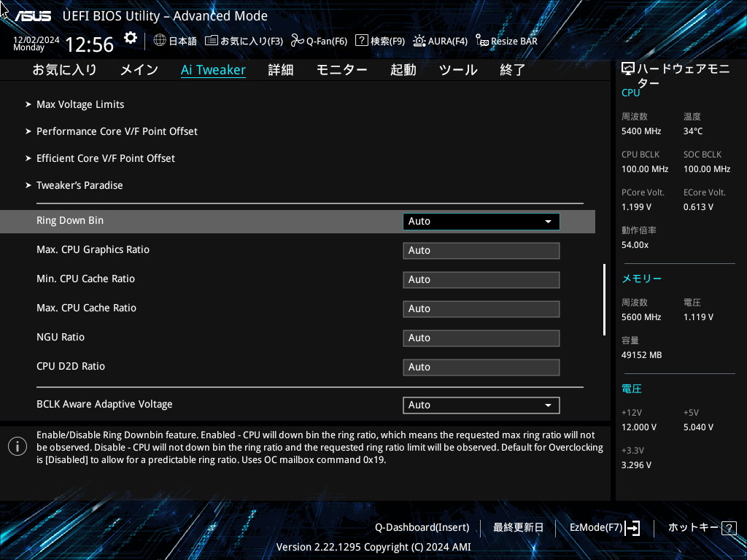Click the メモリー section heading
This screenshot has height=560, width=747.
[x=641, y=279]
